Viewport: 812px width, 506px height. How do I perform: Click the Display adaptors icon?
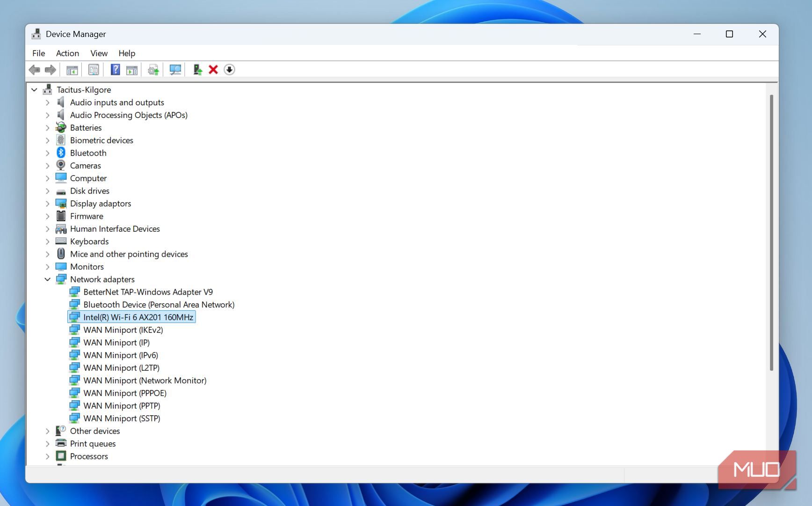61,203
